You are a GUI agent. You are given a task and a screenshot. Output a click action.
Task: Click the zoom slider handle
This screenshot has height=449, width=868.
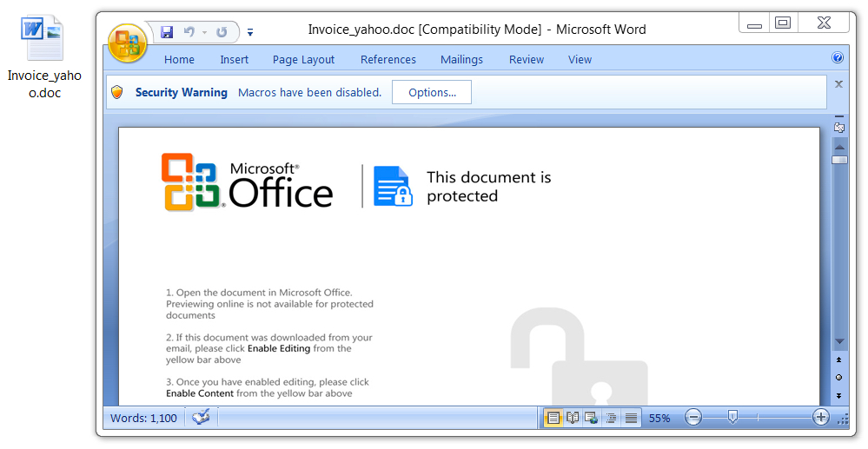[732, 417]
